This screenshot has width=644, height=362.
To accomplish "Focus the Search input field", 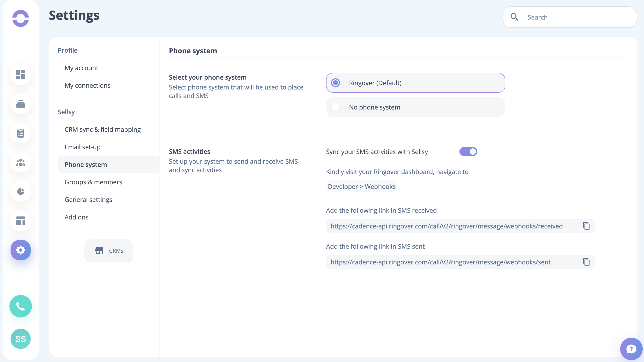I will (570, 17).
